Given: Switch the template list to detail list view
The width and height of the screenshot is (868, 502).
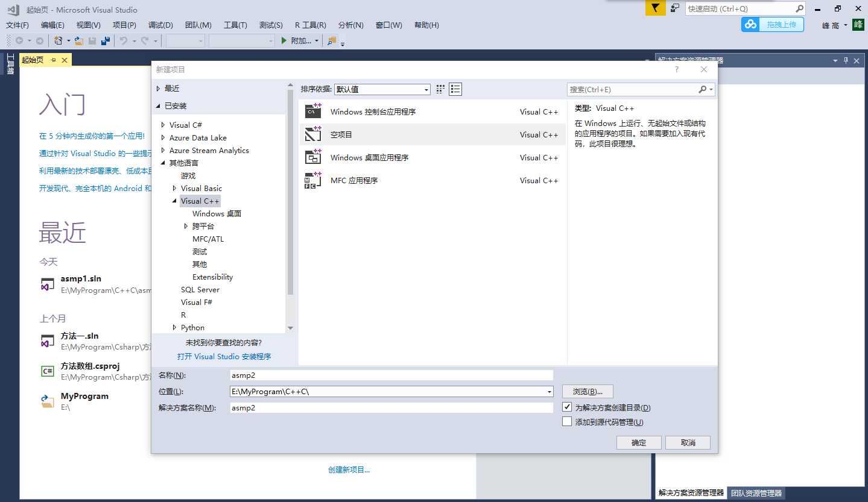Looking at the screenshot, I should (455, 89).
